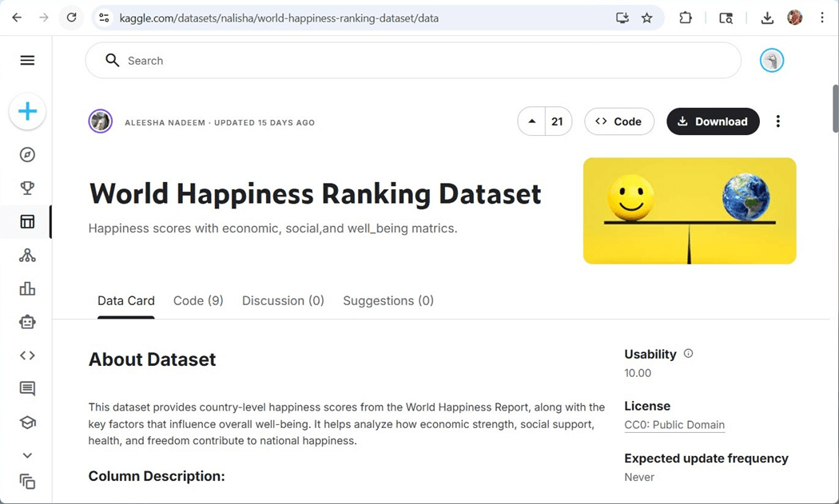
Task: Open Code brackets icon in sidebar
Action: pyautogui.click(x=27, y=355)
